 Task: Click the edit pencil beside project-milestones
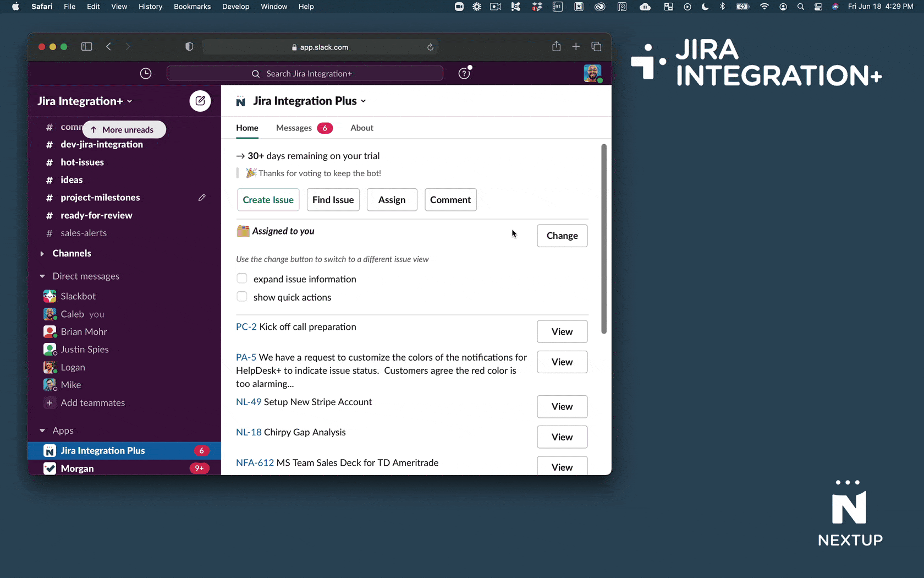tap(202, 198)
